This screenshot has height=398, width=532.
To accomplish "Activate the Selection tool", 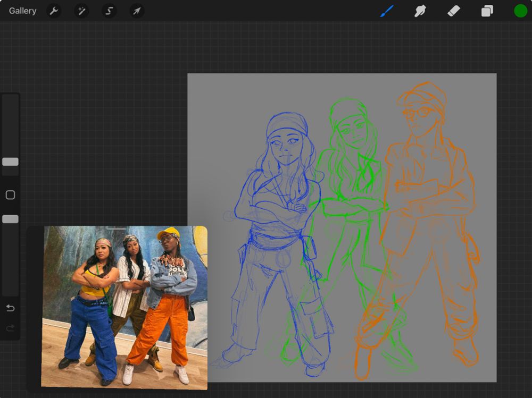I will pyautogui.click(x=109, y=11).
